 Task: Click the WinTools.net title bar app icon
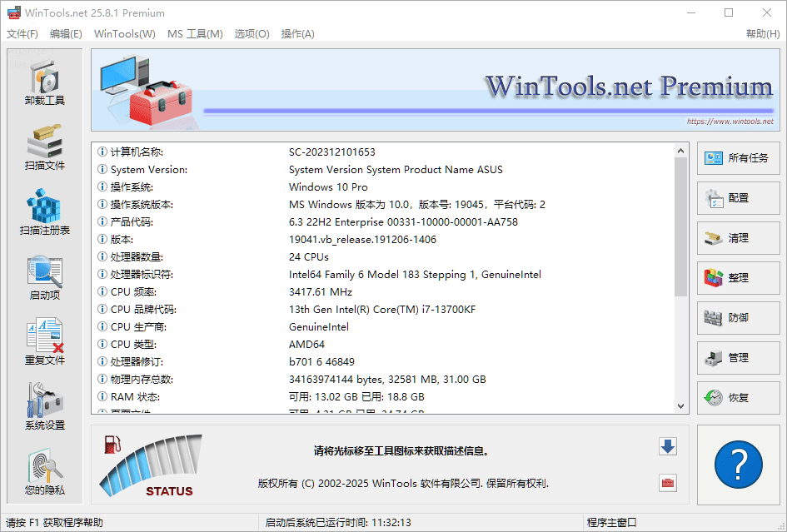tap(14, 12)
